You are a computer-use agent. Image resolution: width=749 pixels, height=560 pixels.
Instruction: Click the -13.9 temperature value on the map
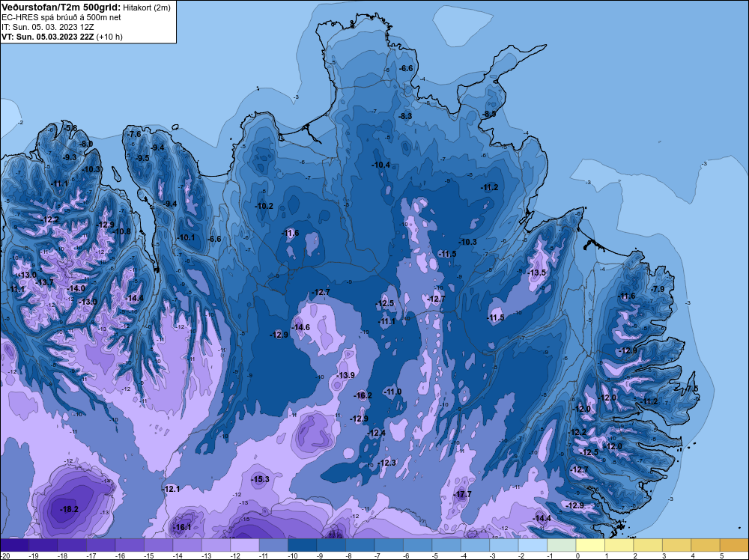pyautogui.click(x=345, y=375)
